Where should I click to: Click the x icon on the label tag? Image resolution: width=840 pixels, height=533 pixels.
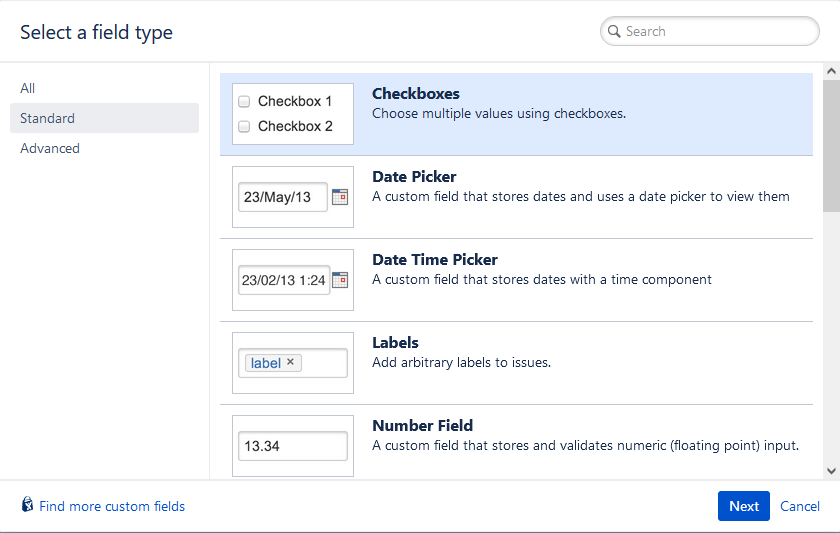tap(290, 362)
